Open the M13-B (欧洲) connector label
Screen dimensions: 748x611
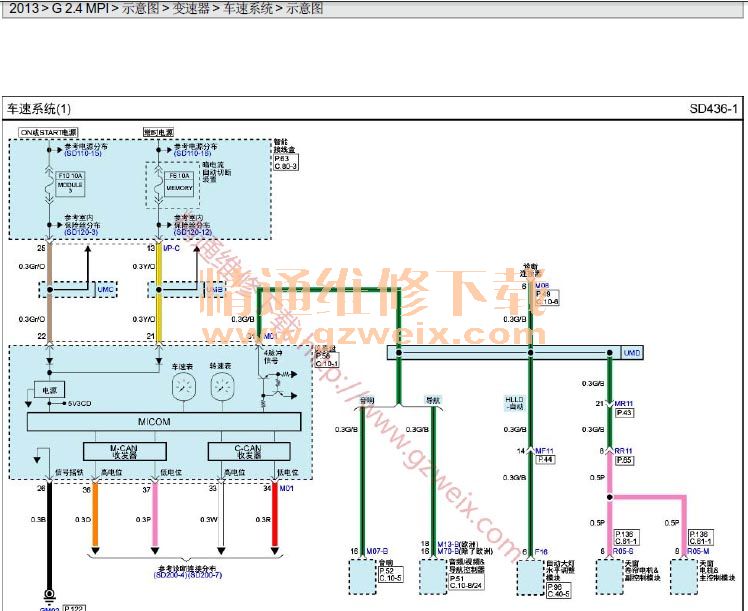pos(457,544)
